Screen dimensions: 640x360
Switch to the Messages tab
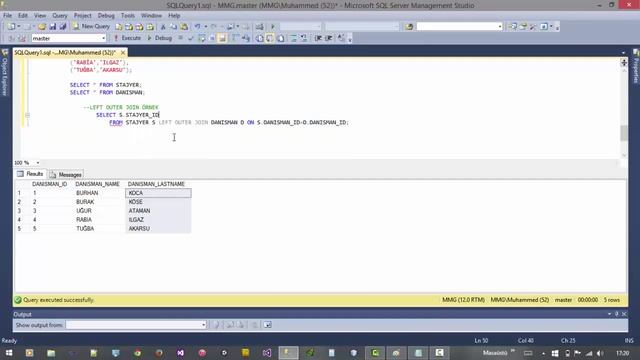[65, 175]
